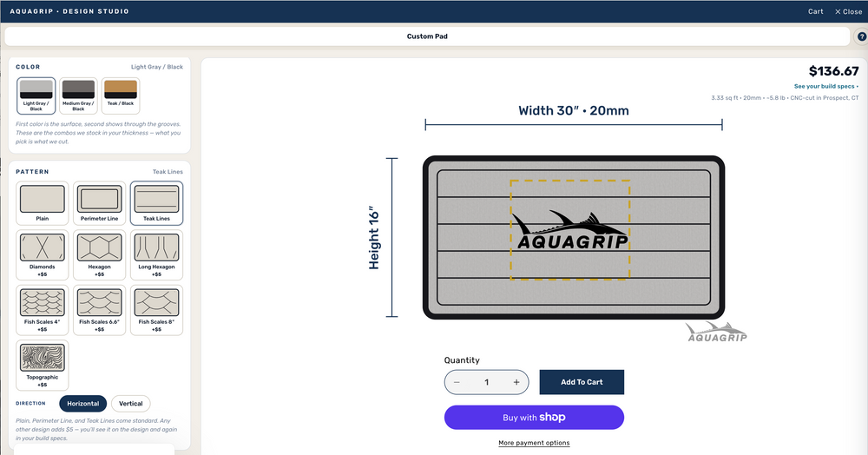
Task: Set pattern direction to Vertical
Action: [131, 404]
